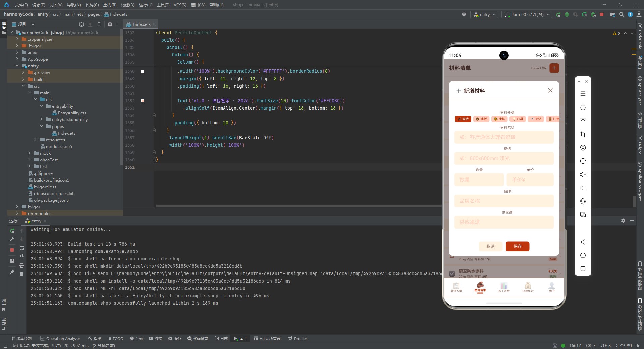Open the Profiler tool window tab
The height and width of the screenshot is (349, 644).
coord(298,339)
